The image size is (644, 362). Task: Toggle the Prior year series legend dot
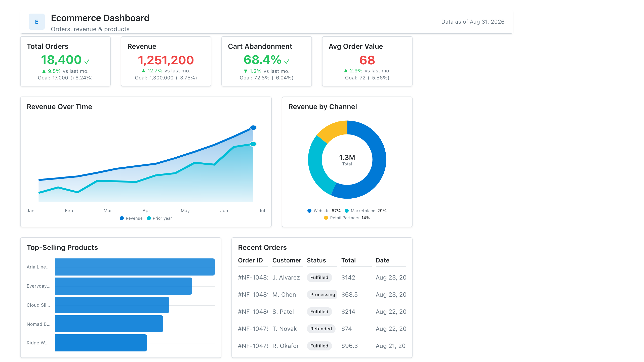tap(149, 218)
